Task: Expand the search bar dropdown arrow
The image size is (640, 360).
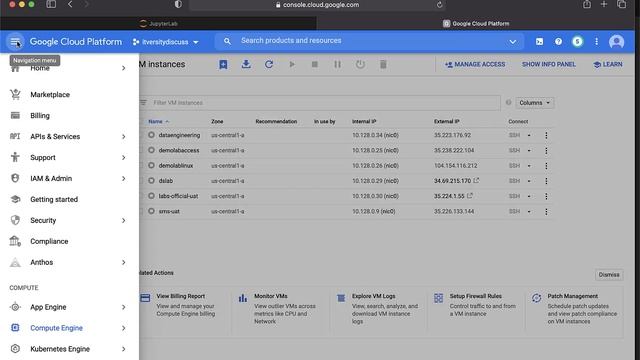Action: point(513,42)
